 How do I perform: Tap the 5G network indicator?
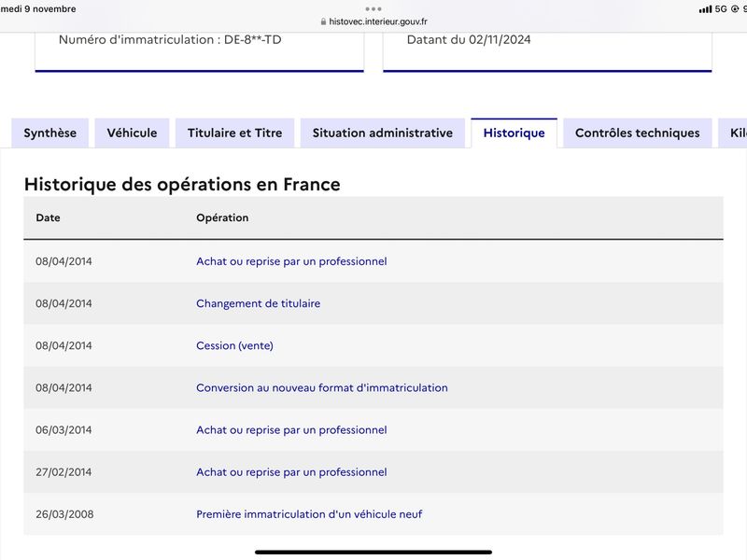coord(721,9)
